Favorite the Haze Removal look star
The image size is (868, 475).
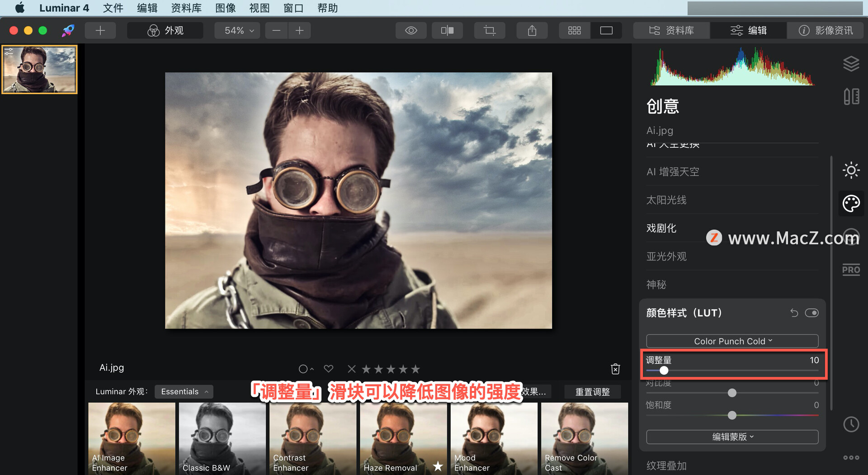(x=438, y=466)
